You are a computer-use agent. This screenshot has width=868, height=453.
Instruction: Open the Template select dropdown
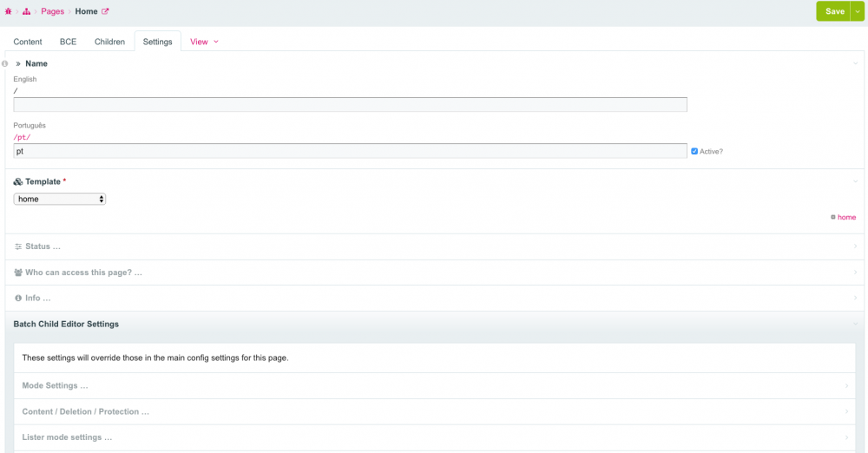pyautogui.click(x=60, y=199)
